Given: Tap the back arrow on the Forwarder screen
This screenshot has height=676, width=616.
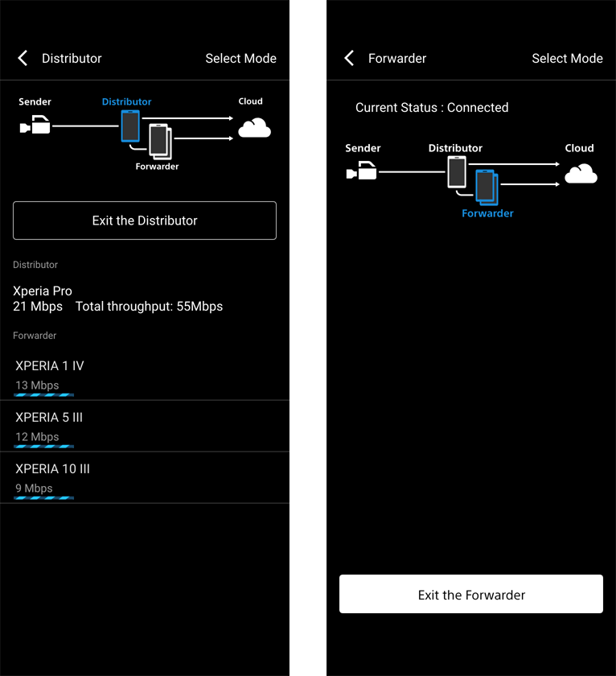Looking at the screenshot, I should (348, 58).
